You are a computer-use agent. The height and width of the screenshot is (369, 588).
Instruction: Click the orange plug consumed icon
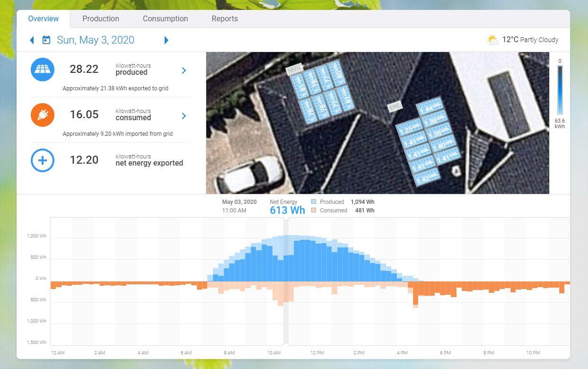tap(43, 115)
